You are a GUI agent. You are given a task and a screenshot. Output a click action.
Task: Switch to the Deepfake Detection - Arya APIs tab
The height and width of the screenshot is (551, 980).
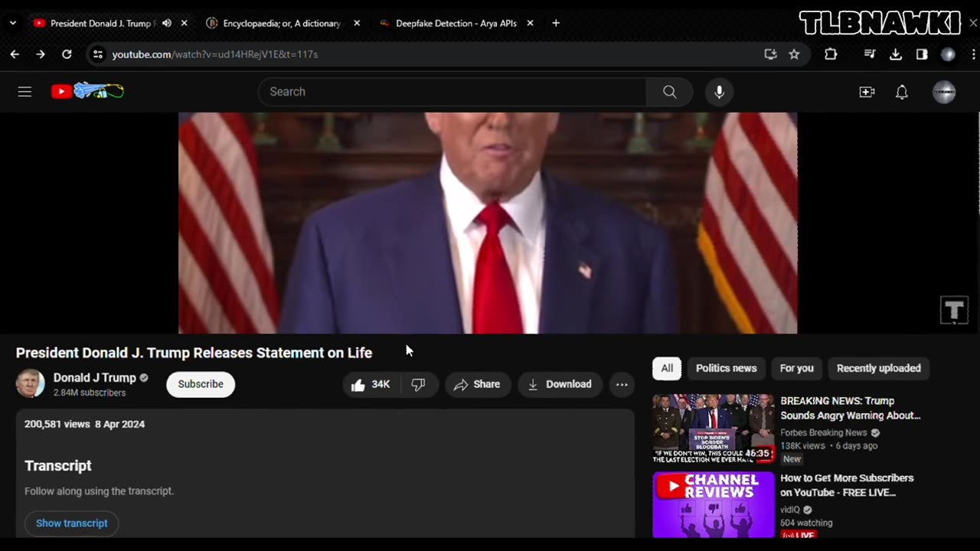[456, 23]
